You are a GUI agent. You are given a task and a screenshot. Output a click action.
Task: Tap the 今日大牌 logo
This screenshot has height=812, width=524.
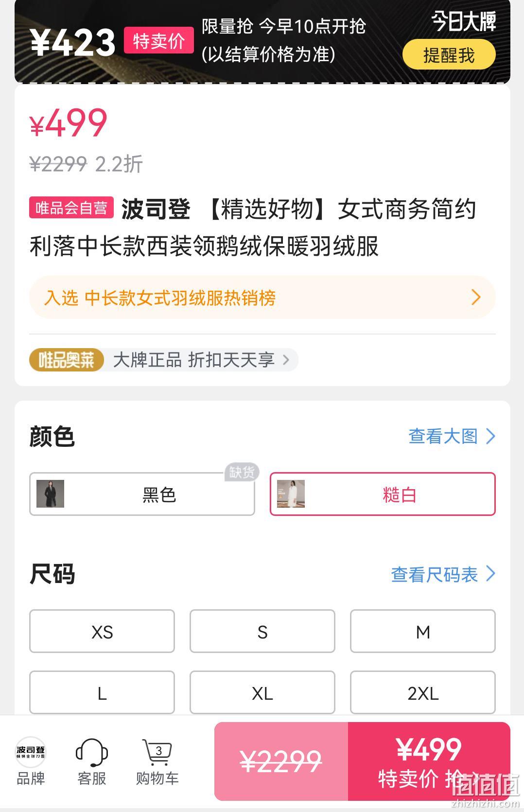click(x=464, y=21)
